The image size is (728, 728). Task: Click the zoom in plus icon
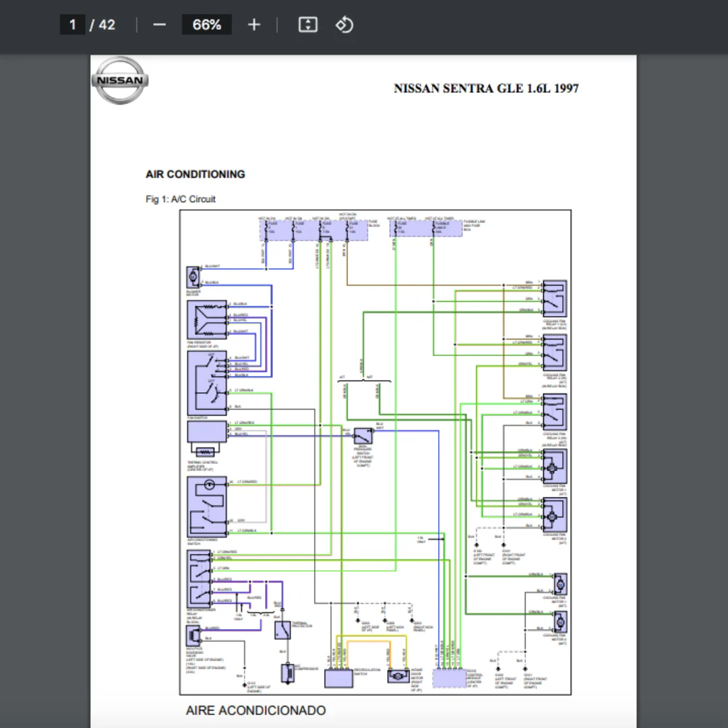point(254,25)
